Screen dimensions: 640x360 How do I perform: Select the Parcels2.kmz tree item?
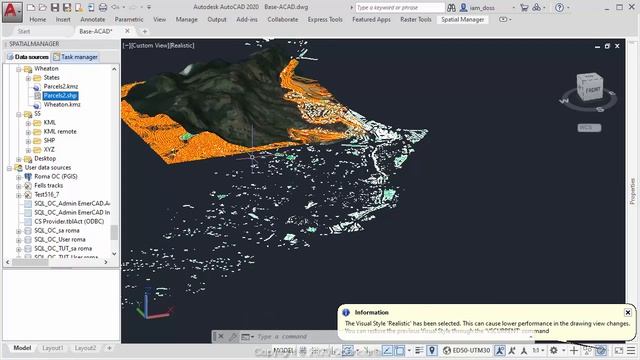coord(60,87)
